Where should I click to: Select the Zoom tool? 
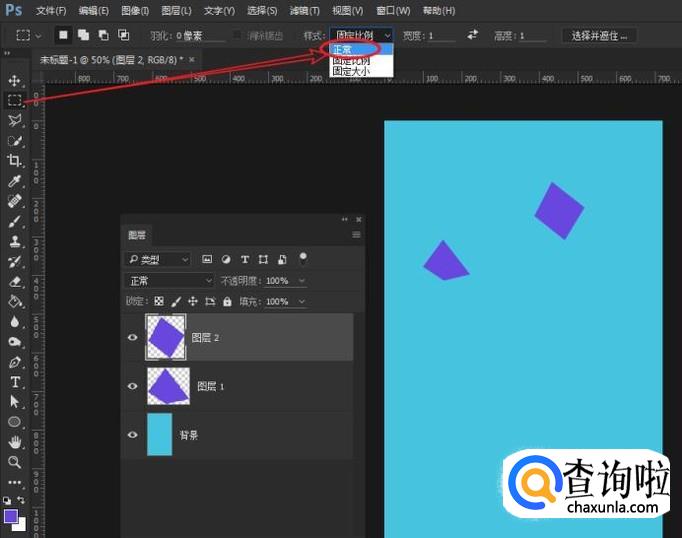pyautogui.click(x=14, y=462)
